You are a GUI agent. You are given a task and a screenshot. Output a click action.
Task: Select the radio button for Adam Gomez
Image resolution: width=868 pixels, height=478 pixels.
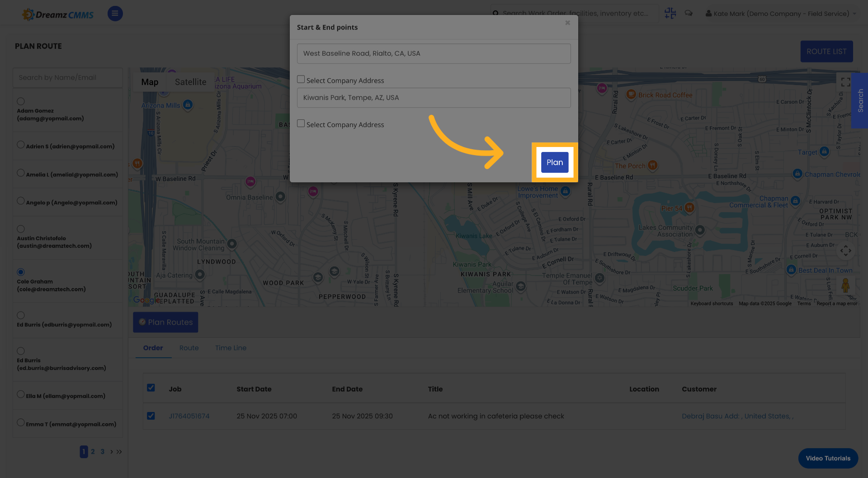pyautogui.click(x=20, y=101)
